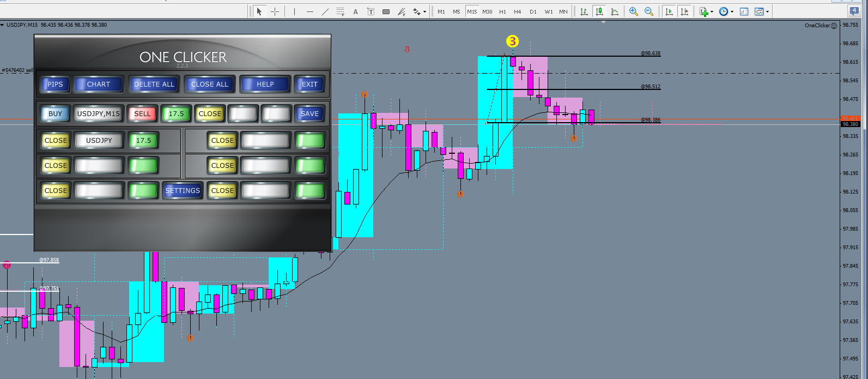Toggle chart shift button
The image size is (868, 379).
click(684, 11)
